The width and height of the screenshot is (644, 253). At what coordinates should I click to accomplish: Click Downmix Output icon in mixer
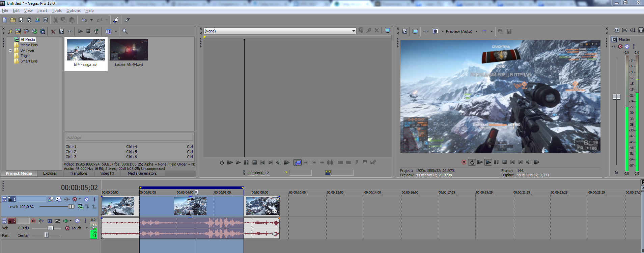(x=625, y=30)
